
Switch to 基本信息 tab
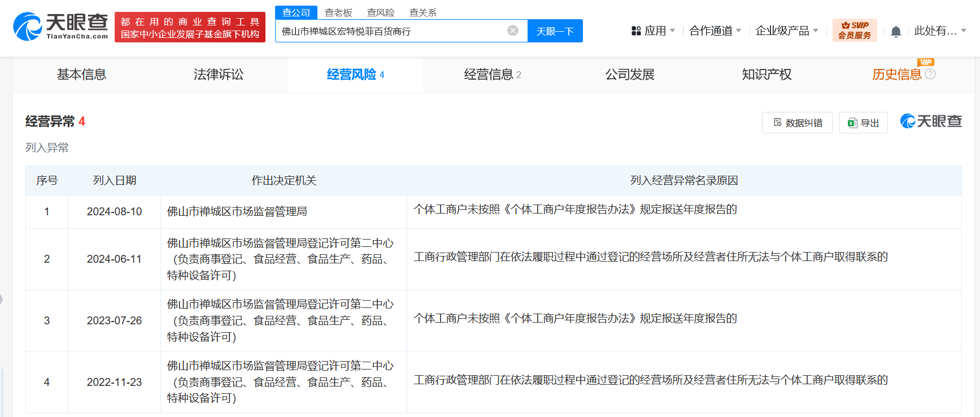pos(81,75)
